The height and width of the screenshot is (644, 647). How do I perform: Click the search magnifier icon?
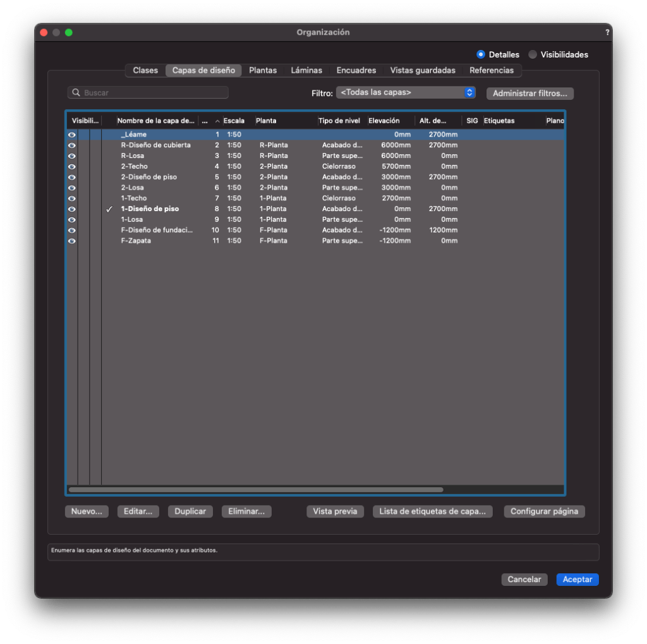[x=76, y=93]
